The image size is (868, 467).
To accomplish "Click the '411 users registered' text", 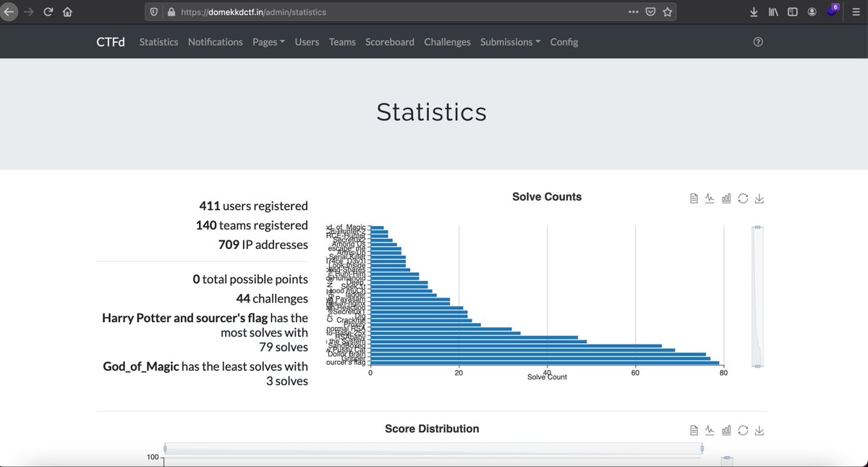I will pyautogui.click(x=253, y=206).
